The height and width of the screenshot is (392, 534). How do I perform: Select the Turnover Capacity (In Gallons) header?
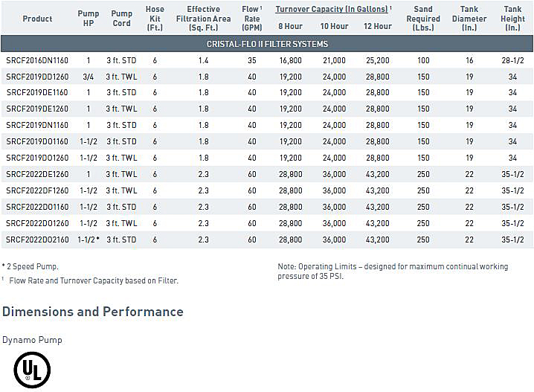click(x=333, y=10)
